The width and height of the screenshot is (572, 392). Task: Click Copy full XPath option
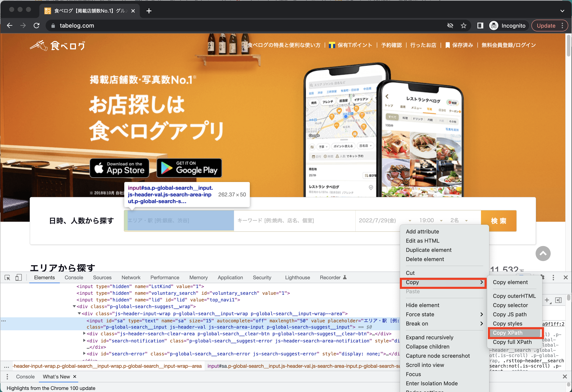(x=512, y=342)
